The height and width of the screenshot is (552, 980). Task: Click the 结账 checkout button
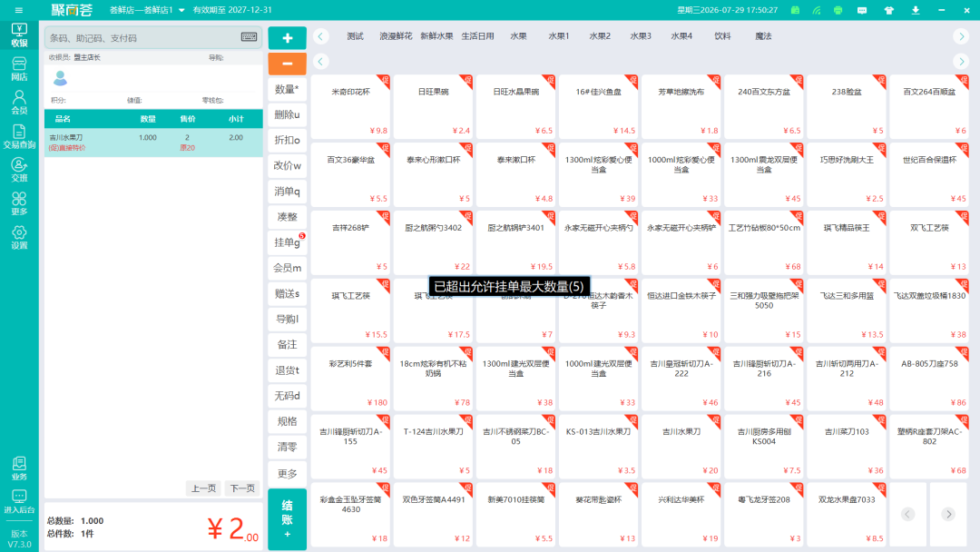[x=288, y=519]
